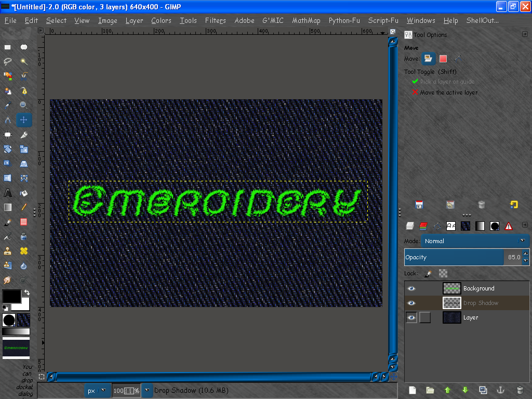
Task: Expand the zoom percentage dropdown
Action: pyautogui.click(x=147, y=391)
